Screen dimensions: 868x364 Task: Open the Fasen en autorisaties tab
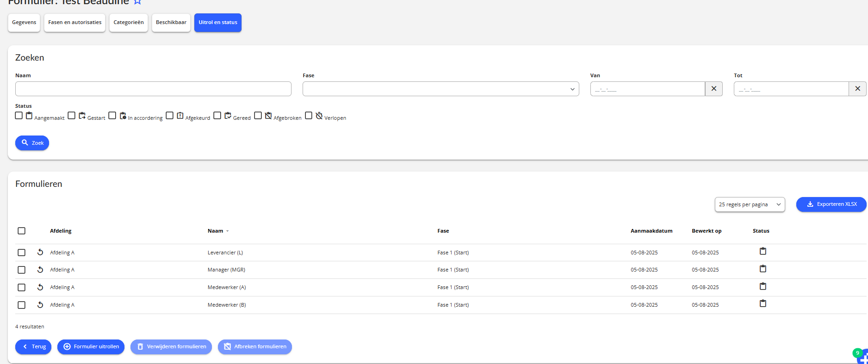point(75,23)
